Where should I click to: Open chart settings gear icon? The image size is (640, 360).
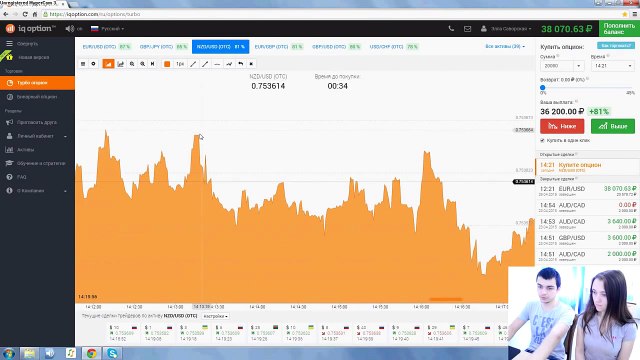tap(93, 64)
